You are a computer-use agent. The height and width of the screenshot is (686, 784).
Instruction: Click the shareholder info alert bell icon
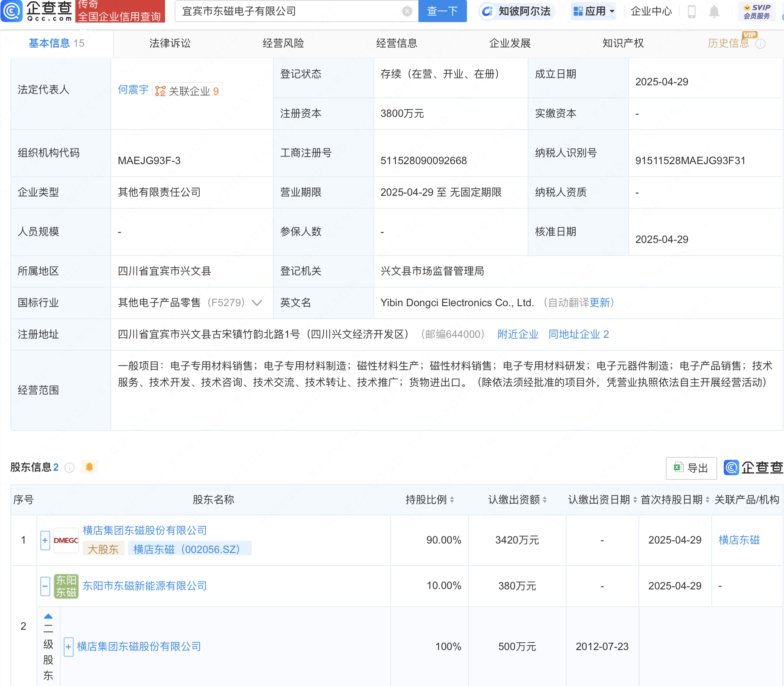(89, 467)
